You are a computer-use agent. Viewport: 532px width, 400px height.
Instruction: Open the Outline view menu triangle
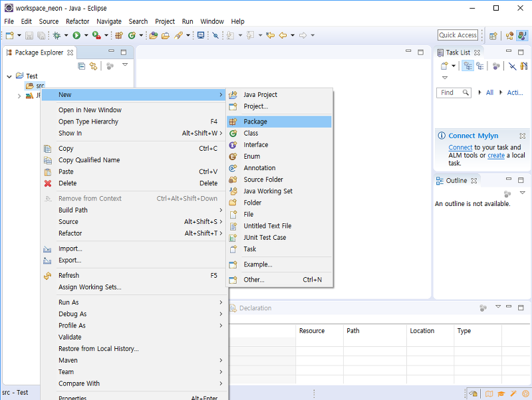523,193
